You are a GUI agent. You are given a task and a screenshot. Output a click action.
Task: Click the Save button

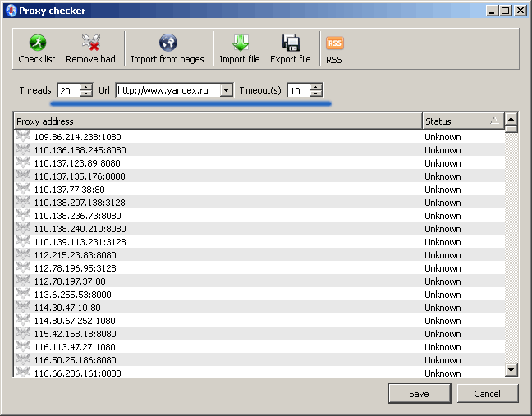coord(420,394)
